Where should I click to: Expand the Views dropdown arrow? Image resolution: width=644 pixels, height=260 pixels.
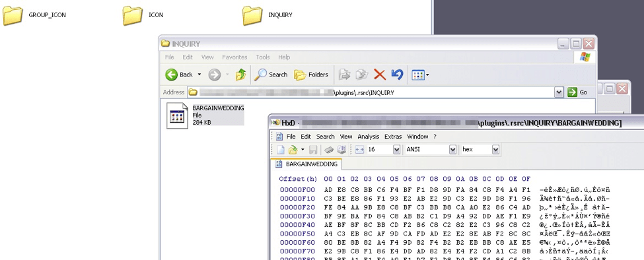click(x=427, y=75)
